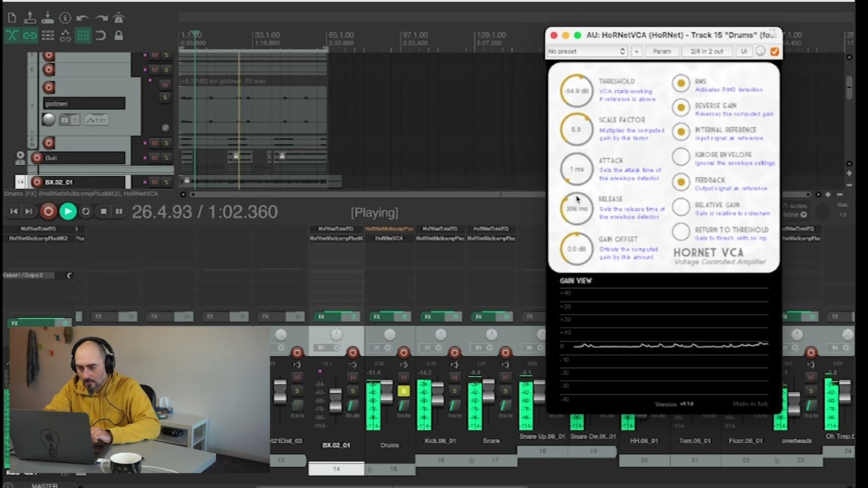This screenshot has width=868, height=488.
Task: Arm record on the Guit track
Action: [37, 158]
